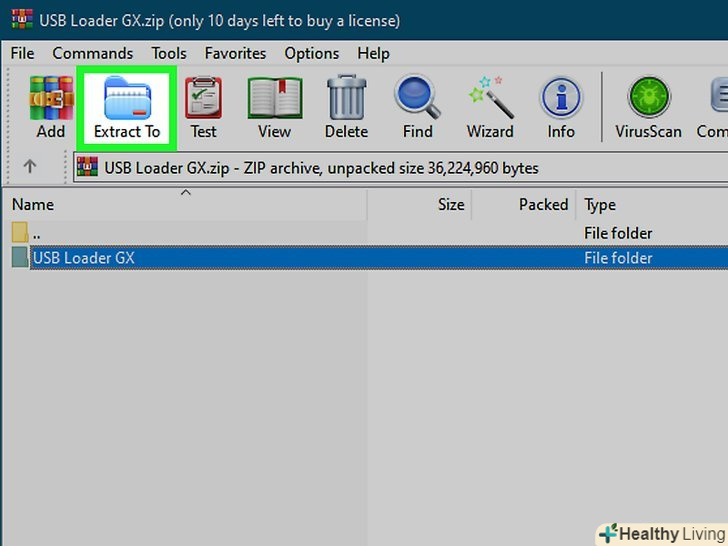Click 'File folder' type of USB Loader GX
The image size is (728, 546).
pyautogui.click(x=618, y=258)
